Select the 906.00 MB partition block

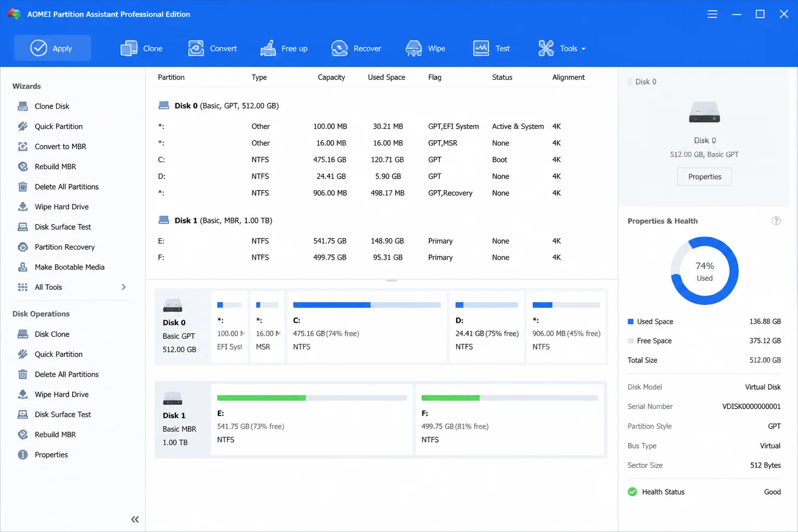click(566, 327)
